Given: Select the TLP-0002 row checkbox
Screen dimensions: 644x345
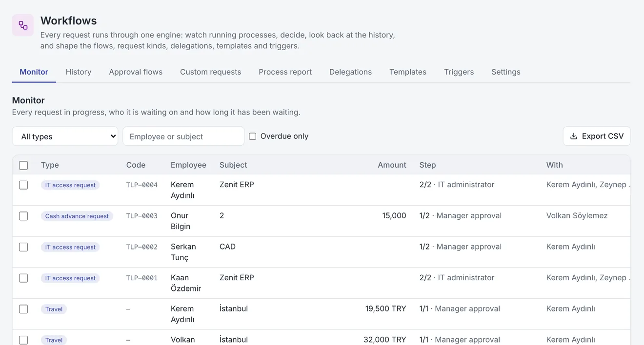Looking at the screenshot, I should (x=23, y=247).
